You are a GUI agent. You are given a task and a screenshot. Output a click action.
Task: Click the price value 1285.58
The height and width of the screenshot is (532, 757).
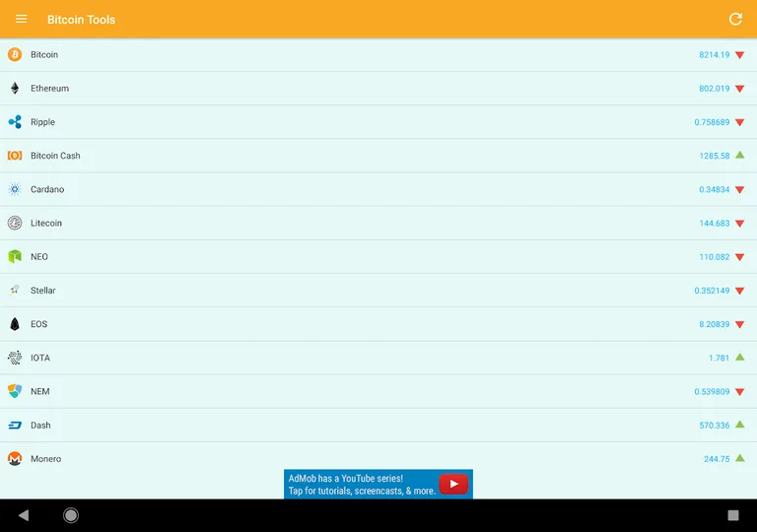tap(714, 156)
